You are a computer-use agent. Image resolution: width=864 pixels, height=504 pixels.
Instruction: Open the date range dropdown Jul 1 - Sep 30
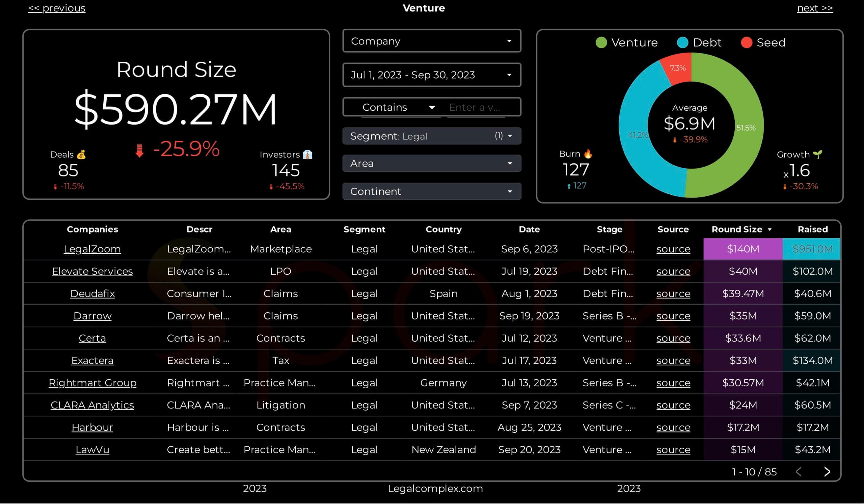tap(432, 75)
